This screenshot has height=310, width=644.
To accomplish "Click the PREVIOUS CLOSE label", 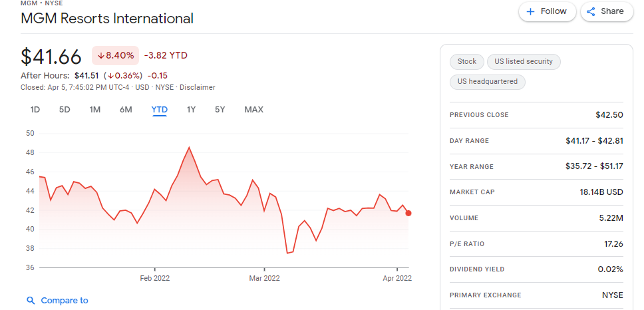I will click(479, 115).
